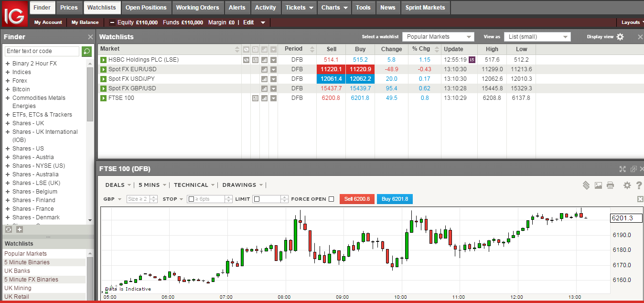Click the Finder search text field
The width and height of the screenshot is (644, 303).
click(x=42, y=51)
